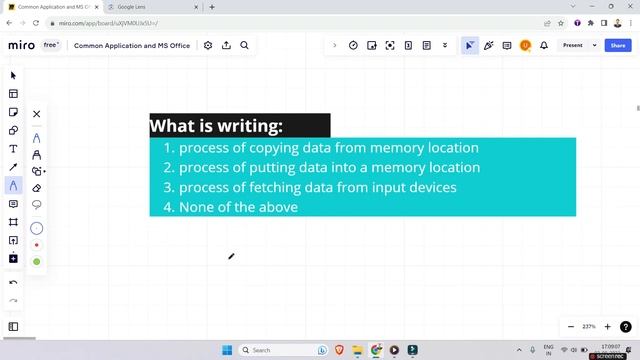The width and height of the screenshot is (640, 360).
Task: Switch to the Google Lens tab
Action: click(153, 7)
